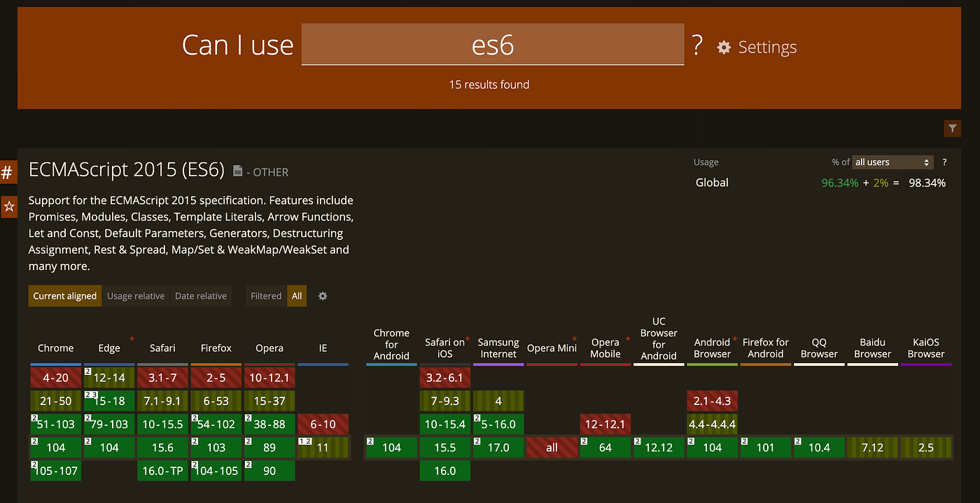980x503 pixels.
Task: Click QQ Browser header
Action: tap(819, 348)
